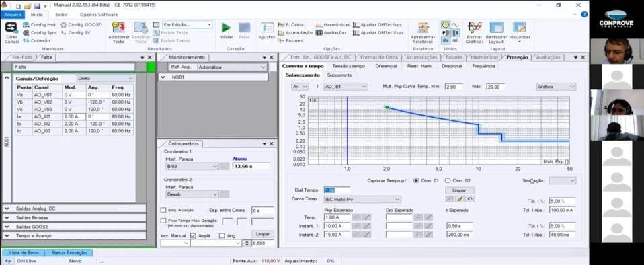Untick the Amplit. checkbox
Viewport: 644px width, 265px height.
[x=194, y=236]
